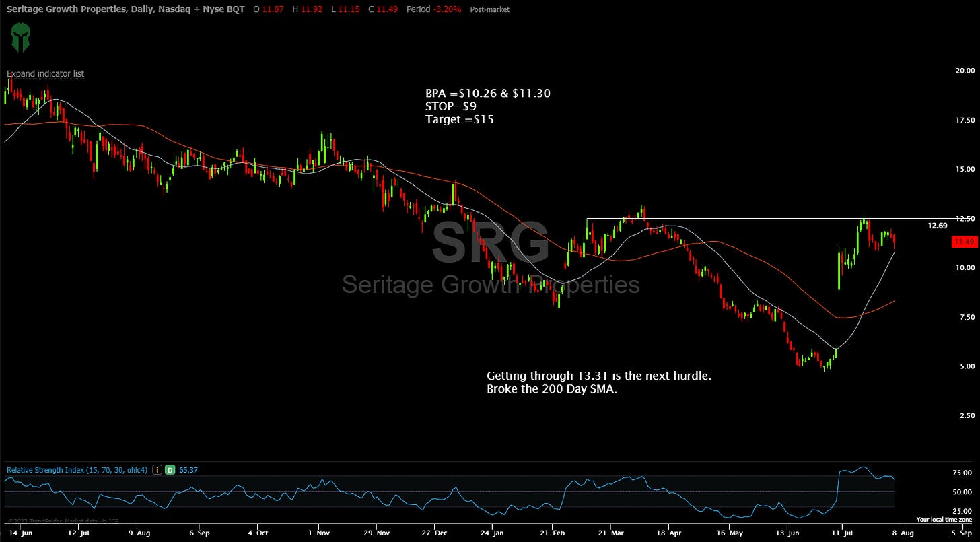The height and width of the screenshot is (542, 980).
Task: Click the 4. Oct date axis label
Action: point(258,533)
